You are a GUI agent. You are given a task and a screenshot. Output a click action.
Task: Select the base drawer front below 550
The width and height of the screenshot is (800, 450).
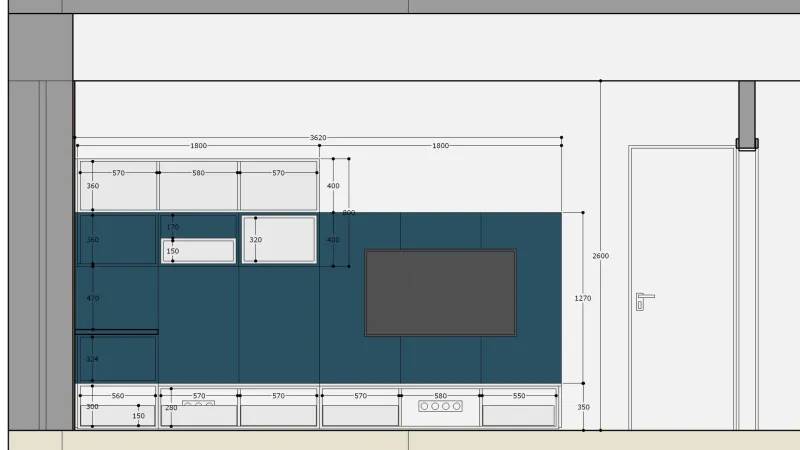[519, 415]
